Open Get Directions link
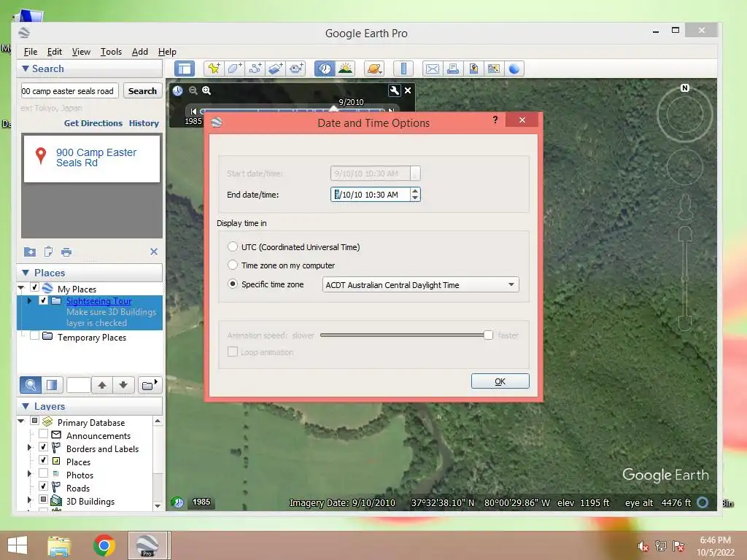 tap(93, 123)
